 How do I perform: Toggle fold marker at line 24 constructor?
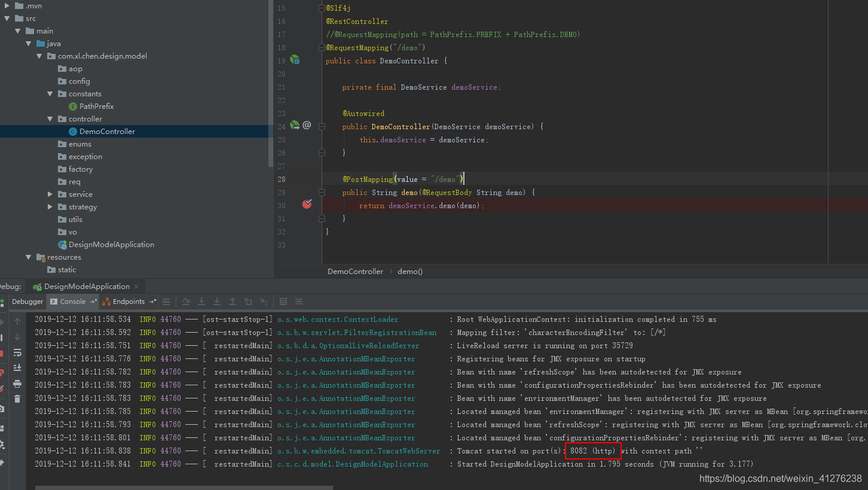pos(322,127)
